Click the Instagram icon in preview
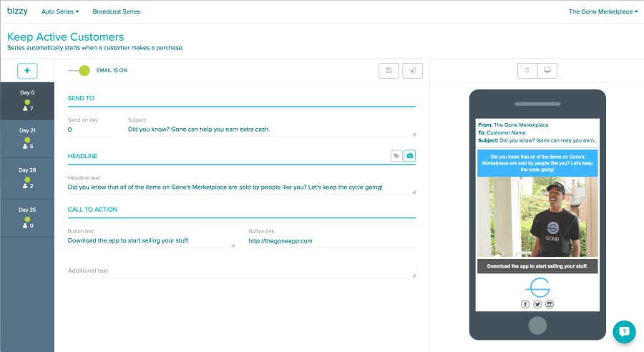The height and width of the screenshot is (352, 644). click(550, 304)
